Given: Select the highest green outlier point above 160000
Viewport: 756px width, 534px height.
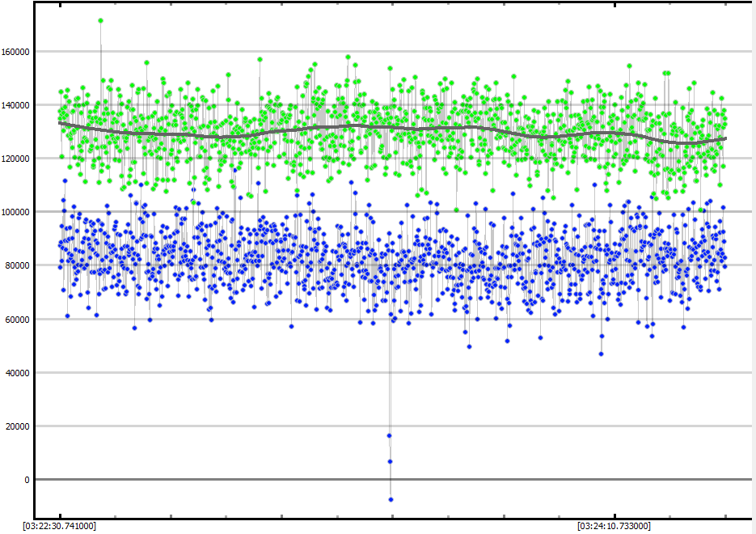Looking at the screenshot, I should tap(100, 21).
